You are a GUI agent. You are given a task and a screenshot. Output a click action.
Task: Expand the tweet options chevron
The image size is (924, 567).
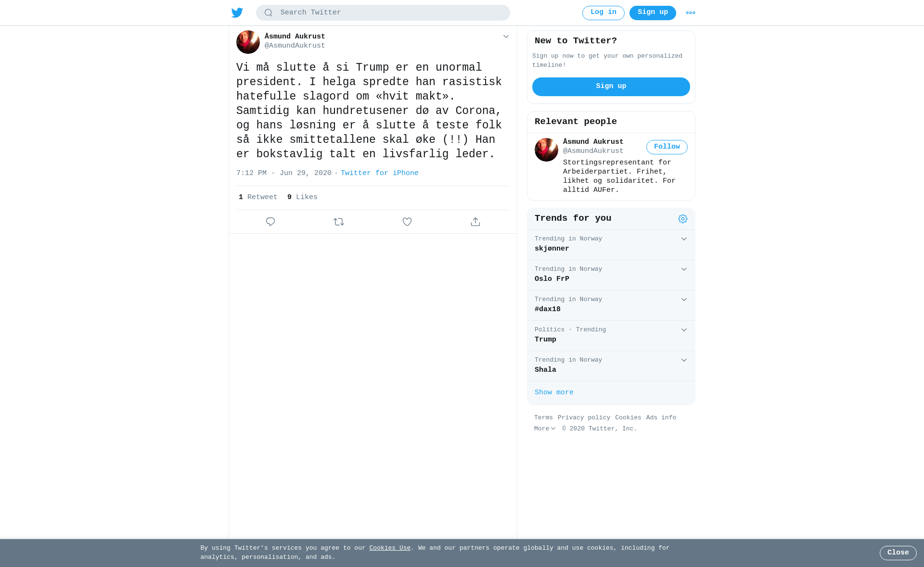(506, 37)
